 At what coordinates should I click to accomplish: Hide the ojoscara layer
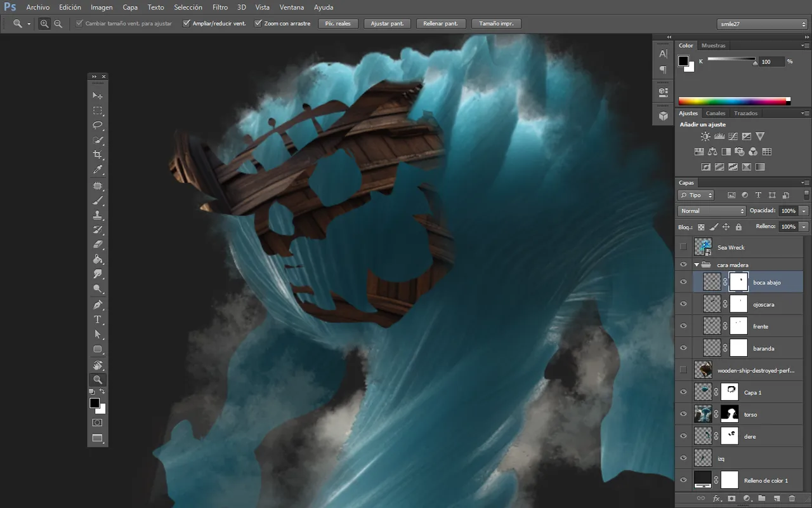click(x=683, y=304)
